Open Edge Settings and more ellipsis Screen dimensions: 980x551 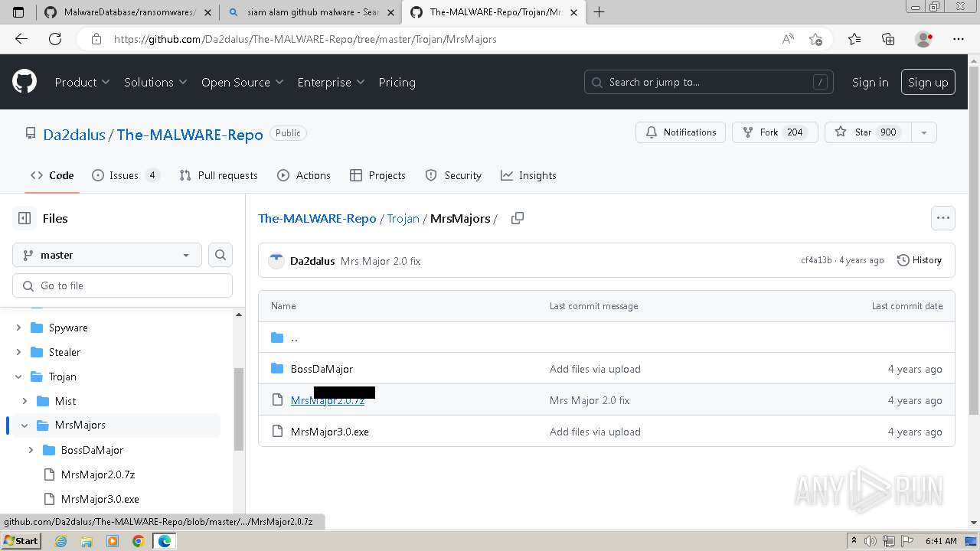(959, 39)
